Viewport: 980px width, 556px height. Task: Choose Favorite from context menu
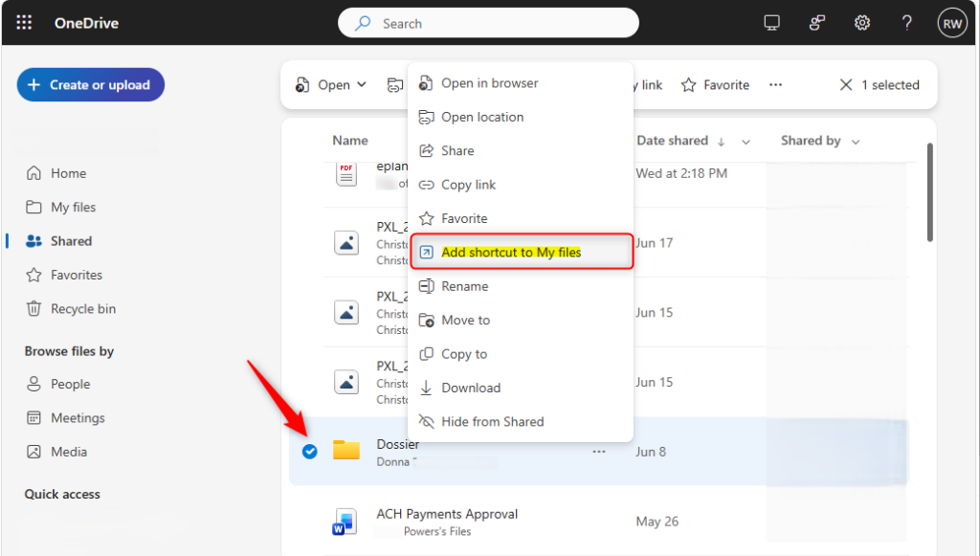pos(521,218)
